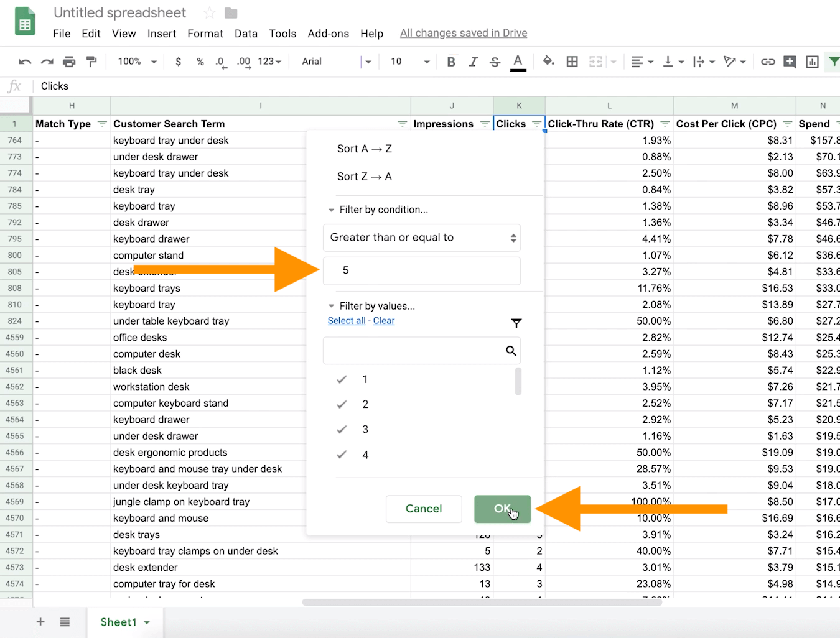Uncheck value 1 in filter list
840x638 pixels.
click(342, 379)
